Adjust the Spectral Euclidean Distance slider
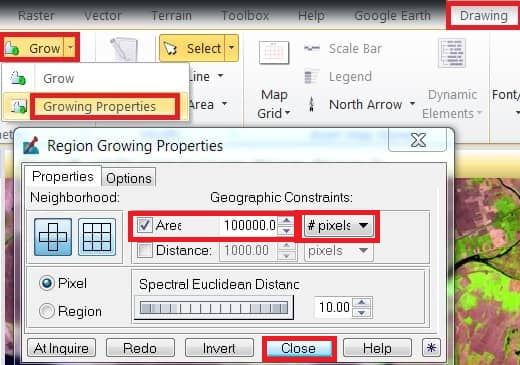 (214, 307)
